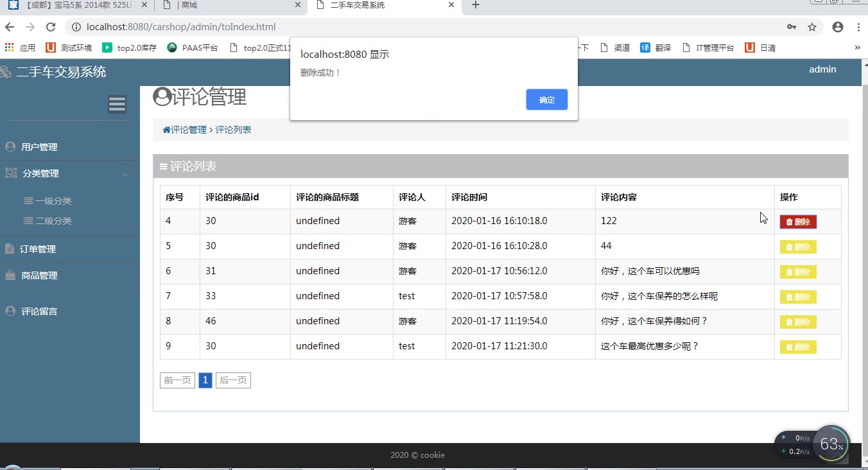
Task: Click the browser forward arrow
Action: pyautogui.click(x=30, y=27)
